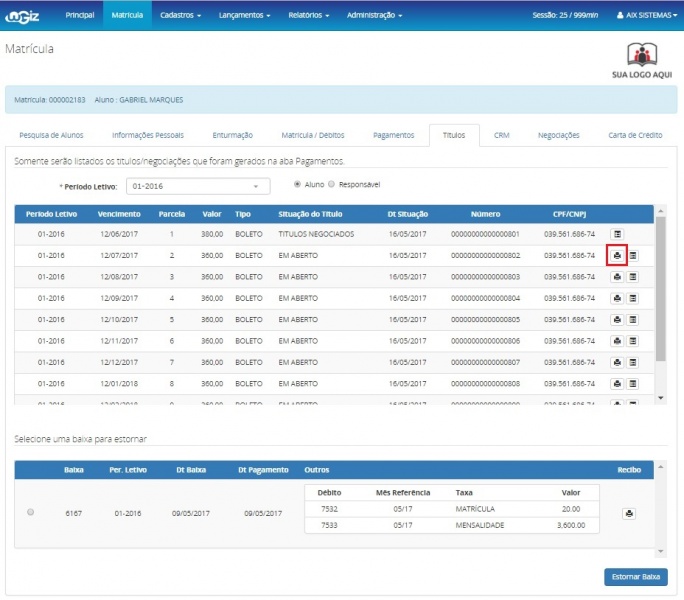Open the Negociações tab
Viewport: 684px width, 600px height.
[x=558, y=135]
